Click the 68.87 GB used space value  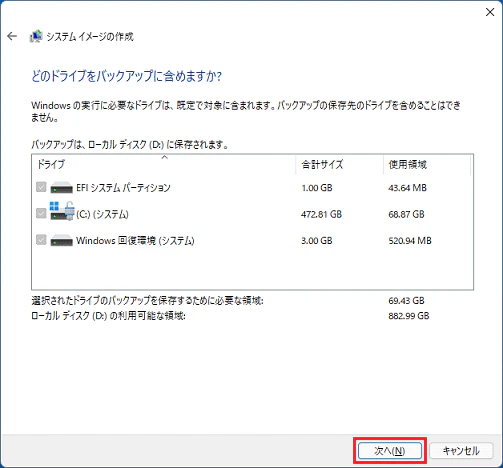(406, 214)
